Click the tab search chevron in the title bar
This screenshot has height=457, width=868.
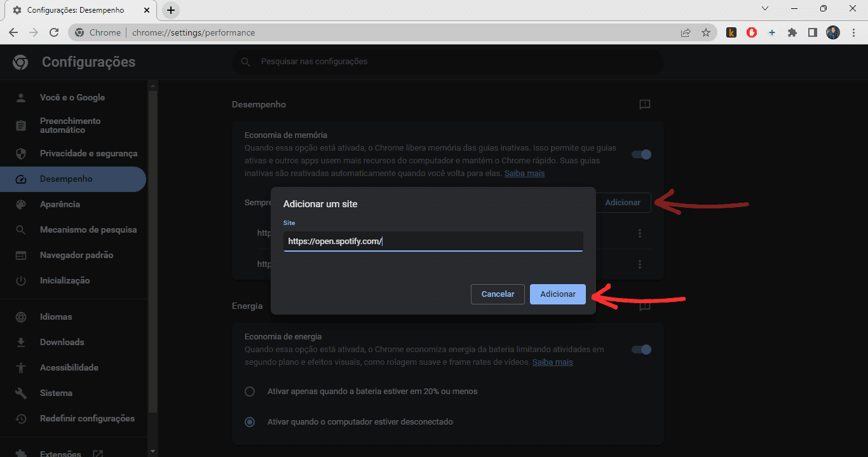[x=765, y=8]
